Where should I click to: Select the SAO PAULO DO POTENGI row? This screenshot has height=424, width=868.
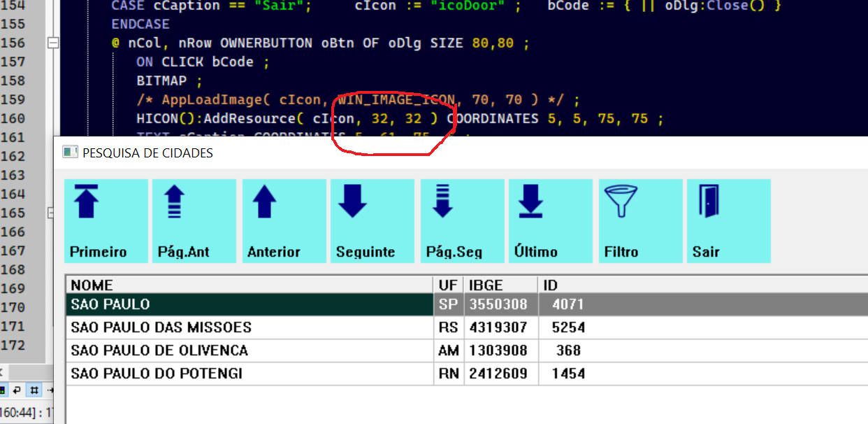pos(467,373)
